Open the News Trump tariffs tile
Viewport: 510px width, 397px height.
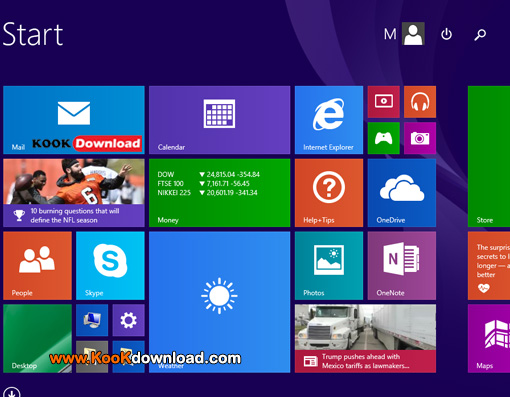pyautogui.click(x=365, y=338)
